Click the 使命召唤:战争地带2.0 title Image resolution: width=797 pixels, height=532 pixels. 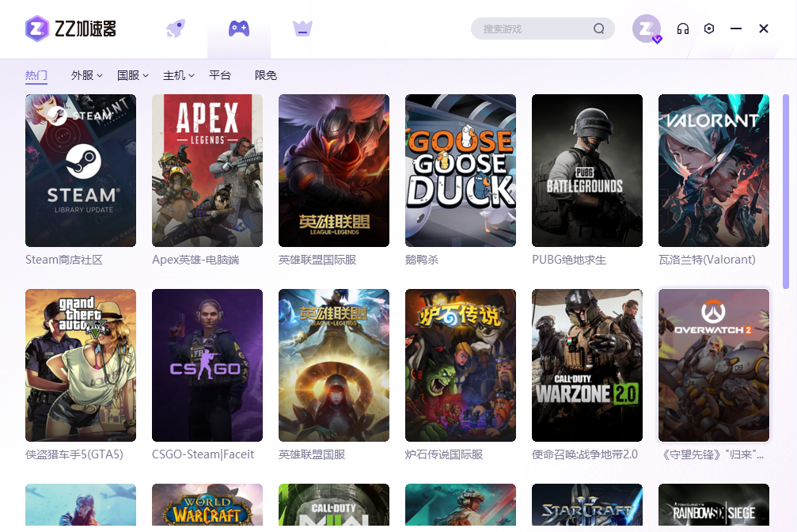tap(585, 454)
